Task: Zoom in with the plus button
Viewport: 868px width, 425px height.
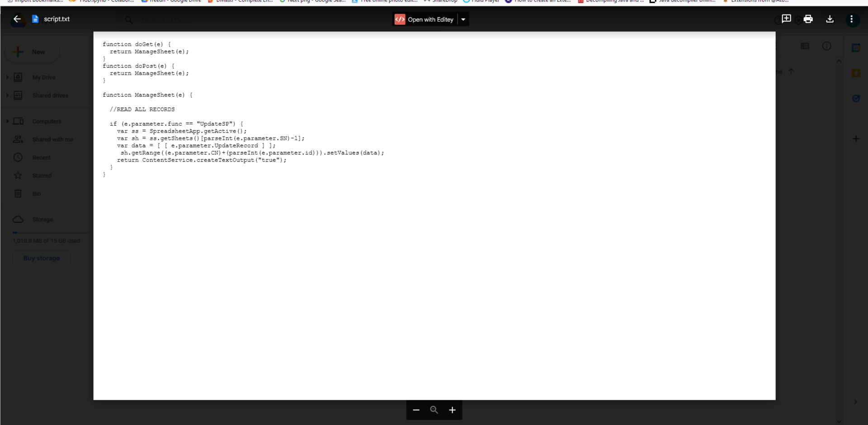Action: pos(452,410)
